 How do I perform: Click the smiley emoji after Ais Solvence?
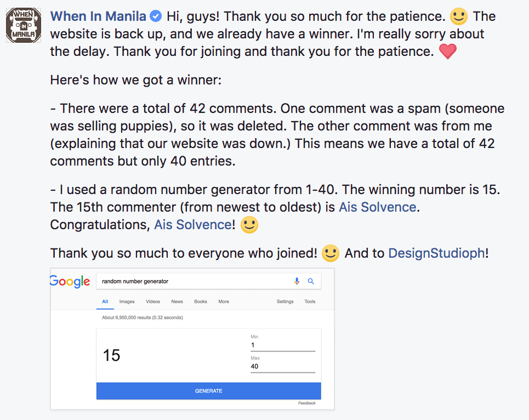[x=249, y=225]
